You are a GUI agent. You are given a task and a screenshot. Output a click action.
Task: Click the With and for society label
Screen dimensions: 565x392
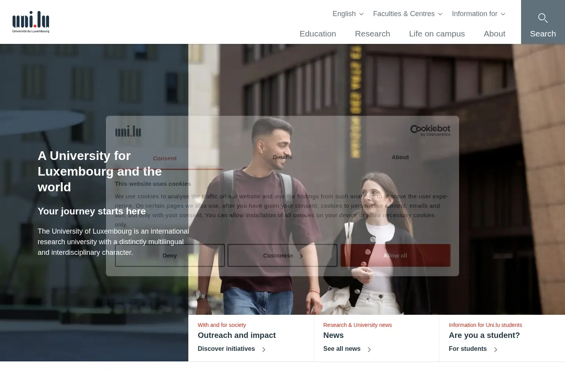pyautogui.click(x=222, y=325)
